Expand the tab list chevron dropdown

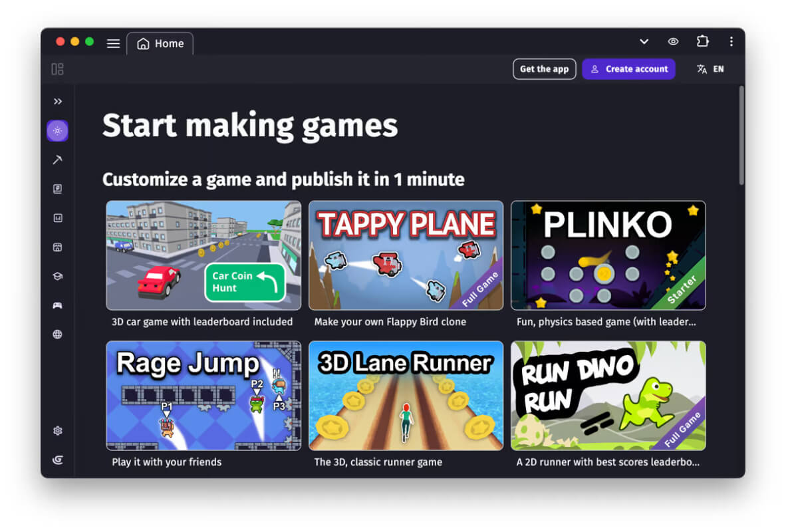[x=644, y=42]
